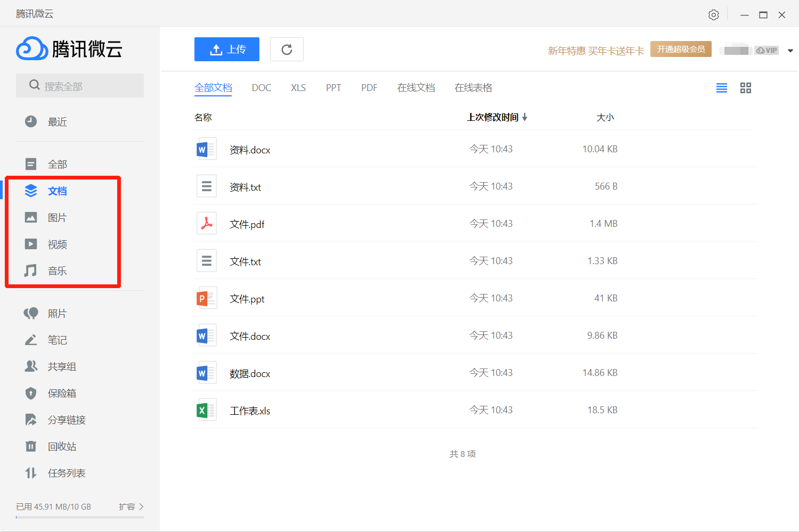Click 已用 45.91 MB/10 GB storage text
Image resolution: width=799 pixels, height=532 pixels.
[53, 506]
